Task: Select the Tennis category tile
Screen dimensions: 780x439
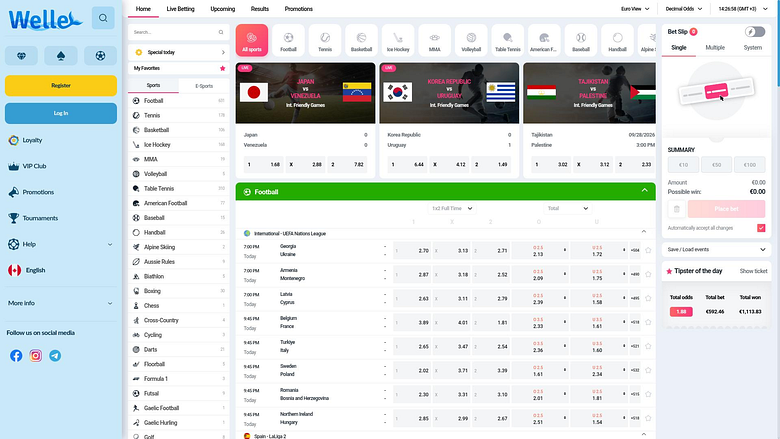Action: click(325, 40)
